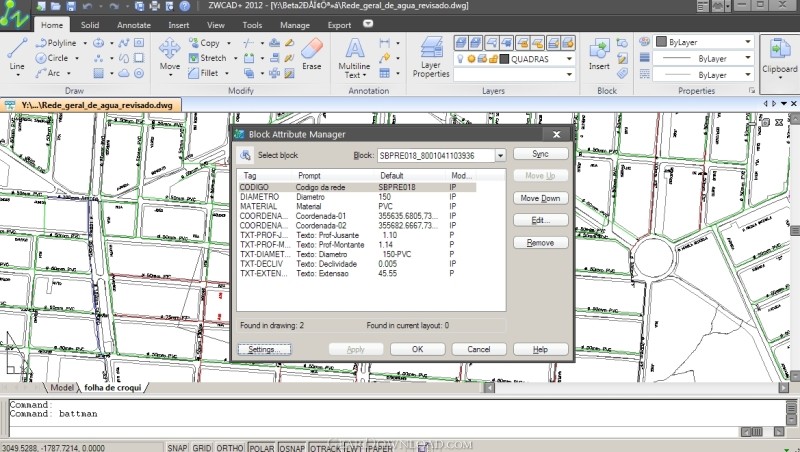Click the Edit... button
Viewport: 800px width, 452px height.
540,220
